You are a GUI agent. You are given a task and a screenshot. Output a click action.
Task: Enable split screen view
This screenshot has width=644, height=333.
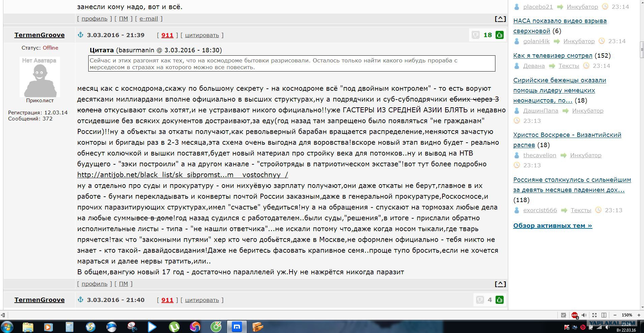[x=604, y=315]
